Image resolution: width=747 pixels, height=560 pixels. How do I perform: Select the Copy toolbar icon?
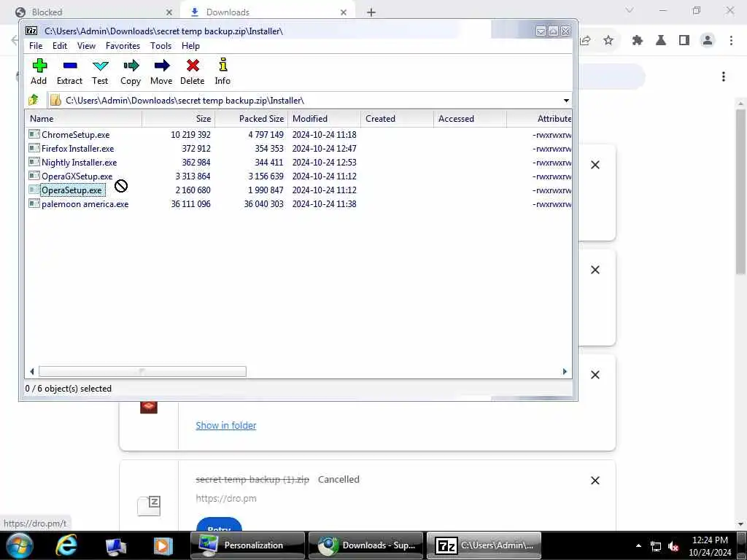(131, 65)
